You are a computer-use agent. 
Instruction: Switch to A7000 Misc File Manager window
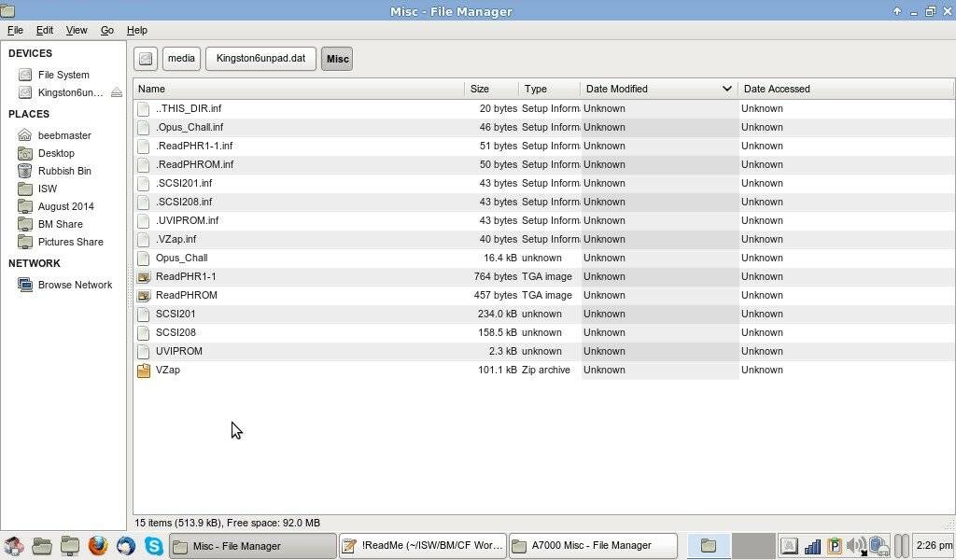click(x=593, y=546)
